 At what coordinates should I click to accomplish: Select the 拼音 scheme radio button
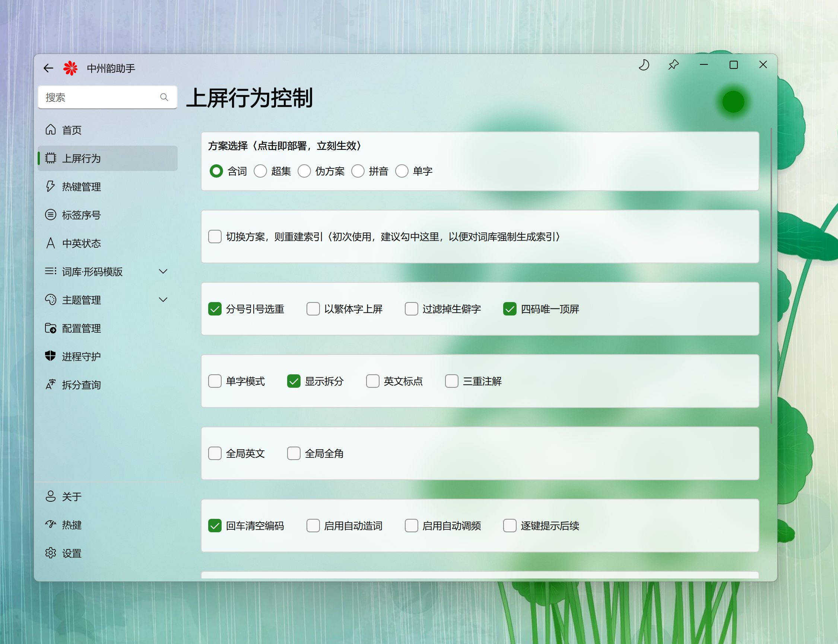click(x=358, y=171)
